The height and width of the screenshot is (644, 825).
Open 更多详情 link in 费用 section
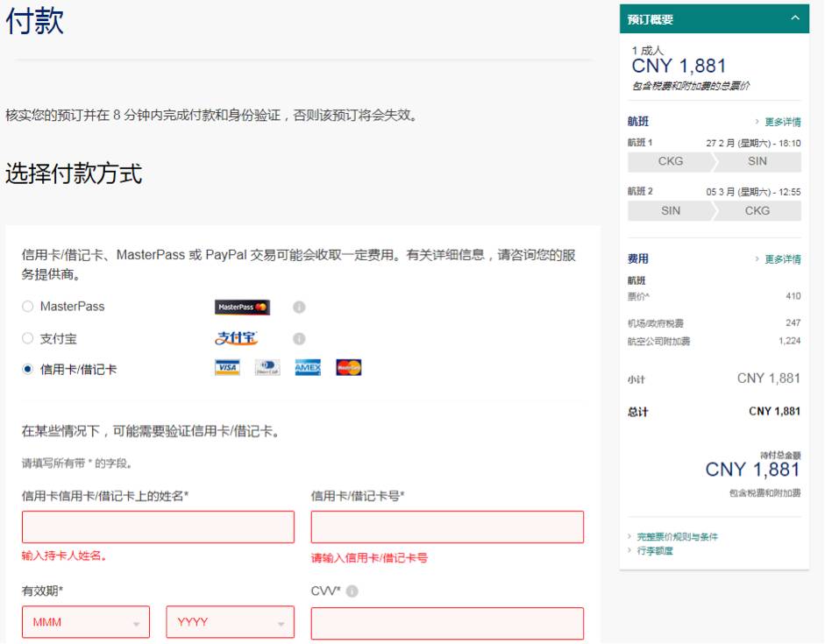782,259
